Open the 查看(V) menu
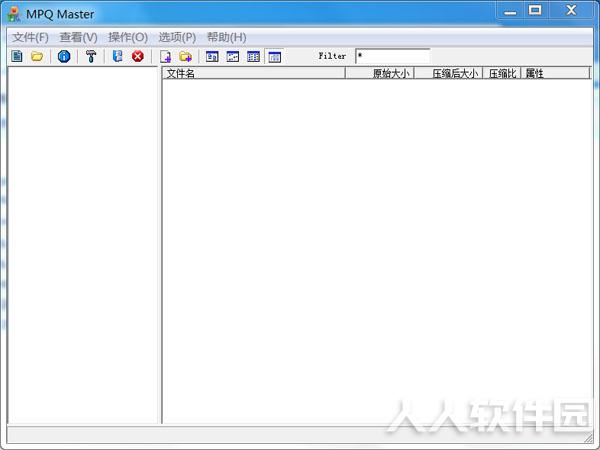The width and height of the screenshot is (600, 450). pyautogui.click(x=78, y=37)
